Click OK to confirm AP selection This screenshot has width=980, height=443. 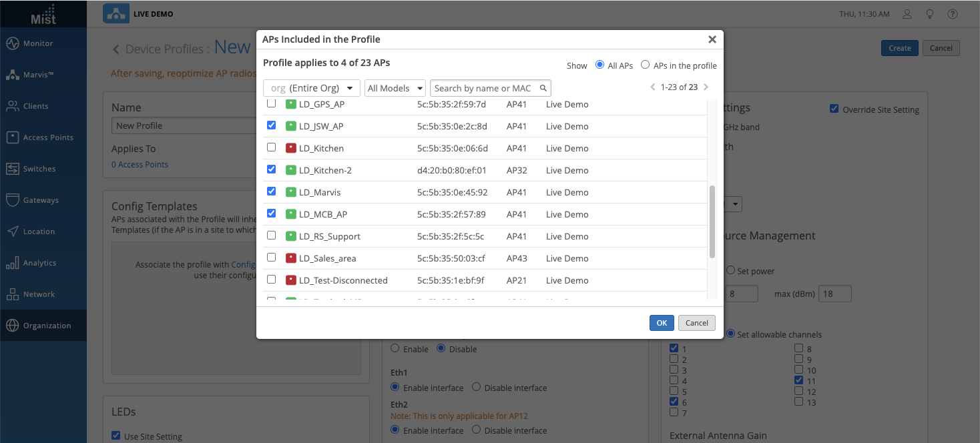661,323
